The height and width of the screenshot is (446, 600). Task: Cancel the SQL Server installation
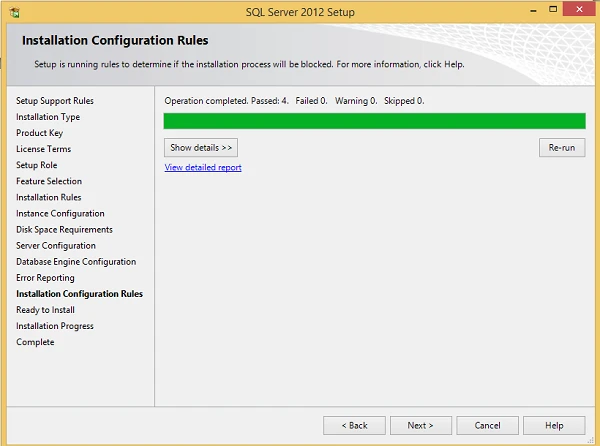tap(487, 425)
